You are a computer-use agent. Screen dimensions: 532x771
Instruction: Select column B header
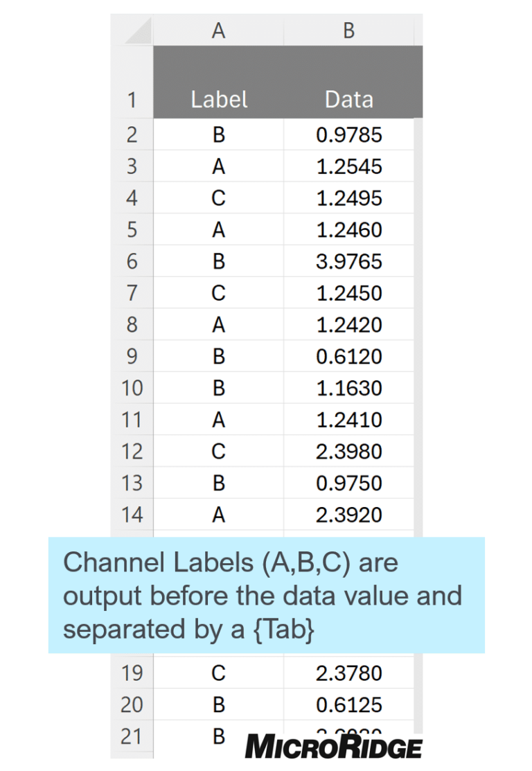click(348, 30)
